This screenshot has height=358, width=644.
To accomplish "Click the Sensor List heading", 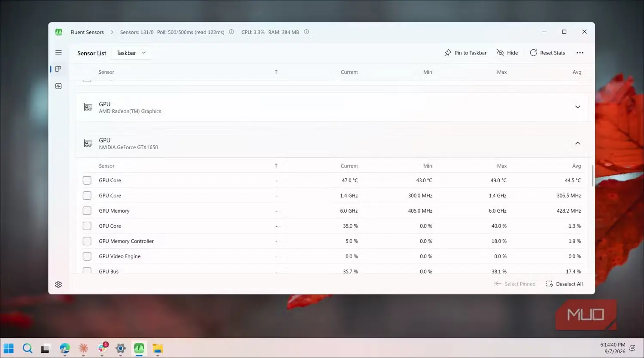I will [91, 53].
